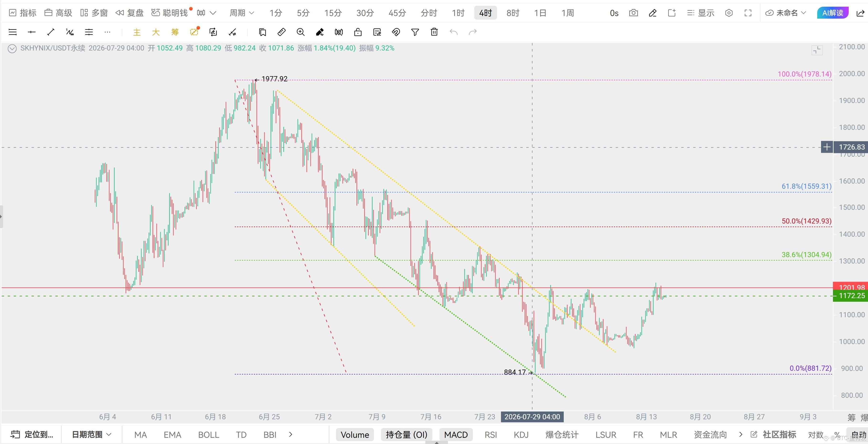Toggle the MACD sub-indicator
Image resolution: width=868 pixels, height=444 pixels.
pos(456,434)
